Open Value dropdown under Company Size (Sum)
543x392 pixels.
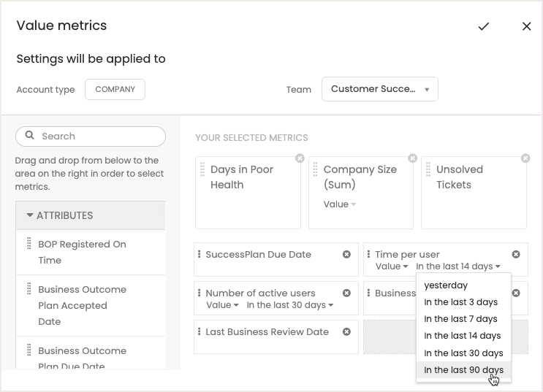coord(340,204)
